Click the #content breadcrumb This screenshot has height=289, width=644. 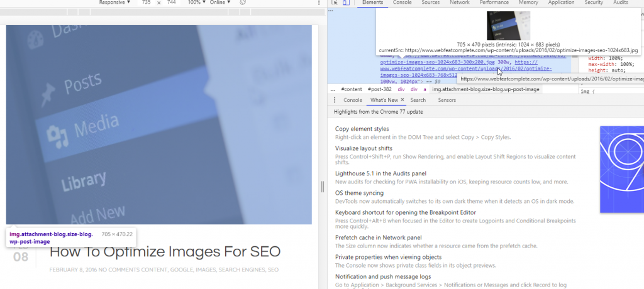(352, 89)
